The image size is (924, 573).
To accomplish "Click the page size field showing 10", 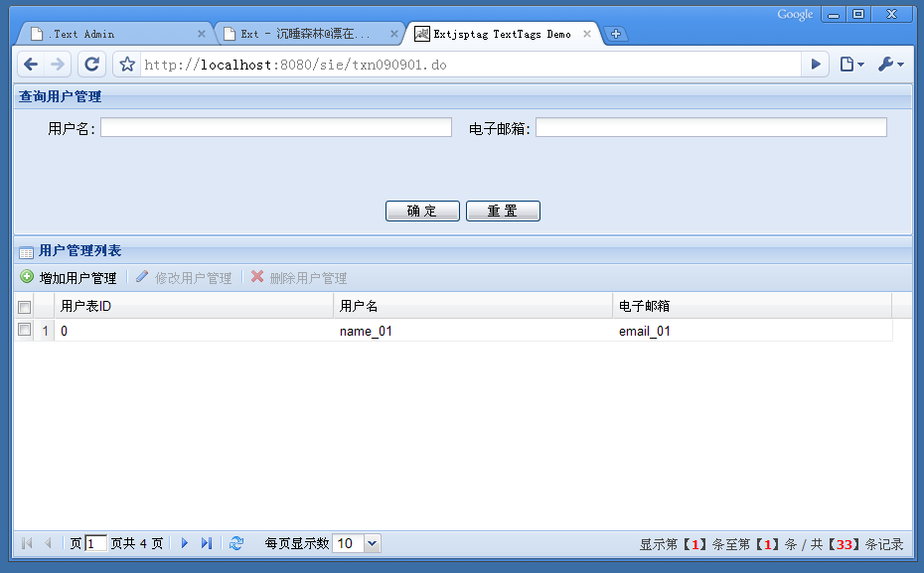I will (349, 543).
